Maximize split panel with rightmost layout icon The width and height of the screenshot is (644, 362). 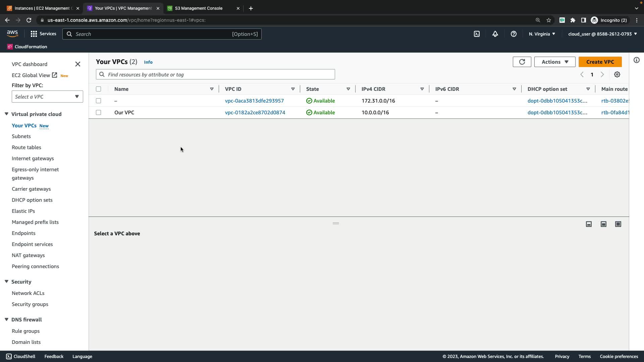[618, 224]
